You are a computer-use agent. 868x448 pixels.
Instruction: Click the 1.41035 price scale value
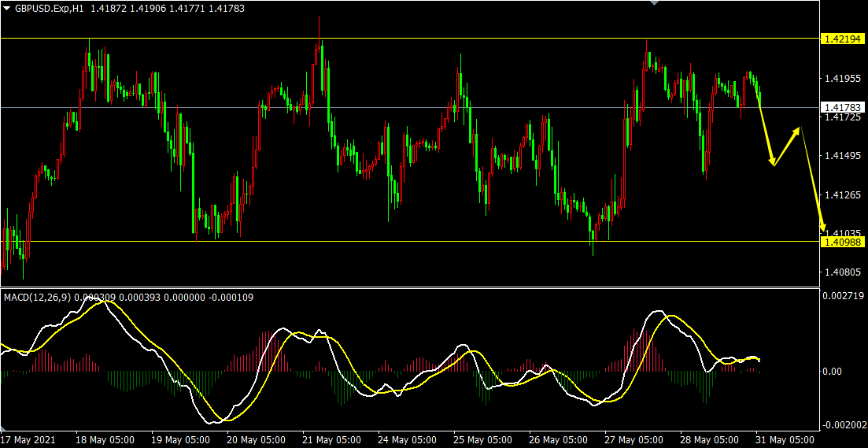[x=842, y=232]
